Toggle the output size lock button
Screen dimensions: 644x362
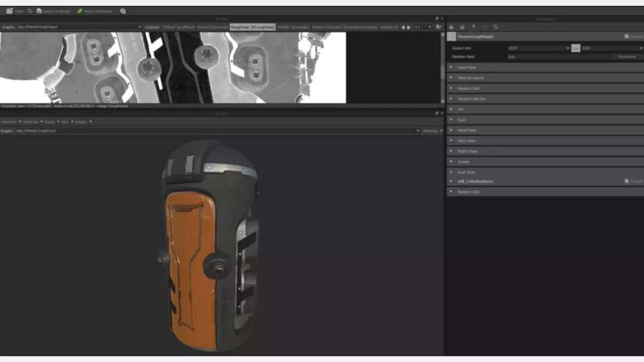(575, 48)
